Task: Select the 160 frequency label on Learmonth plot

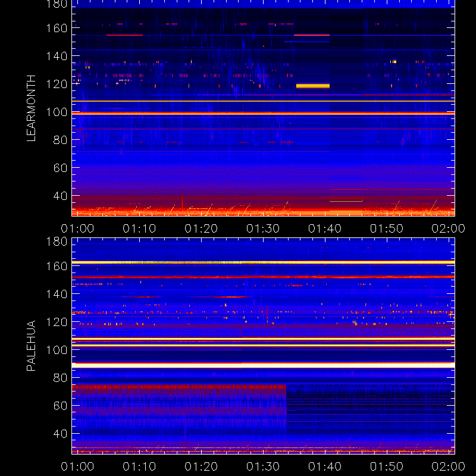Action: coord(57,28)
